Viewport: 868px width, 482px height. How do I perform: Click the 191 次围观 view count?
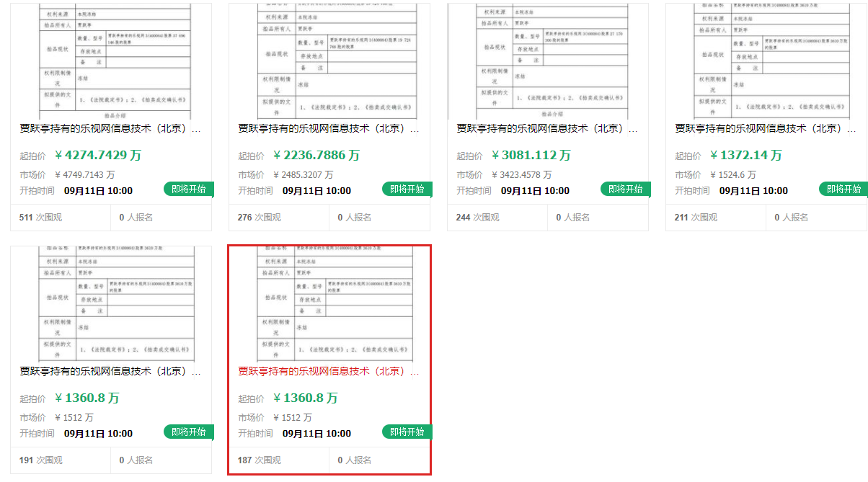[41, 460]
